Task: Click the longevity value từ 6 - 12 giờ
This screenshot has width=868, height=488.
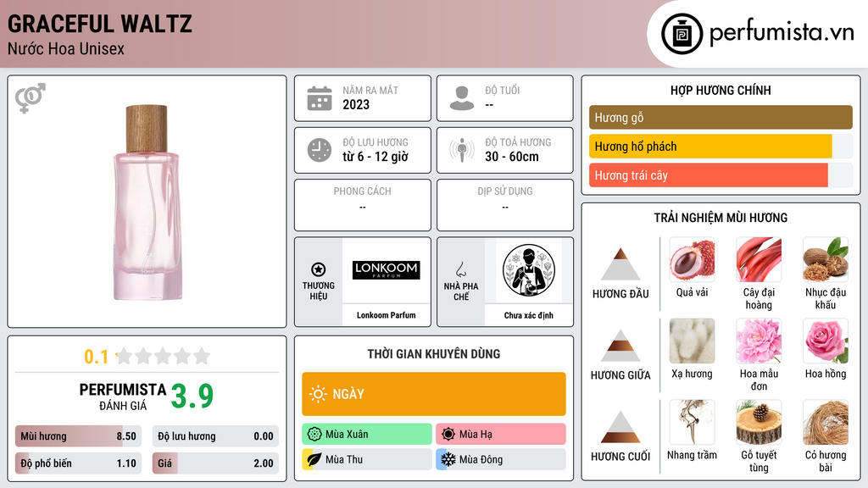Action: 376,157
